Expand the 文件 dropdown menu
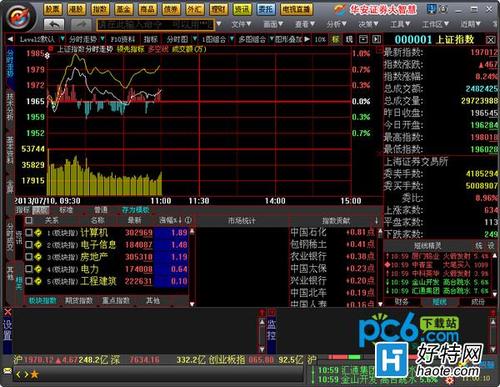500x387 pixels. [242, 24]
